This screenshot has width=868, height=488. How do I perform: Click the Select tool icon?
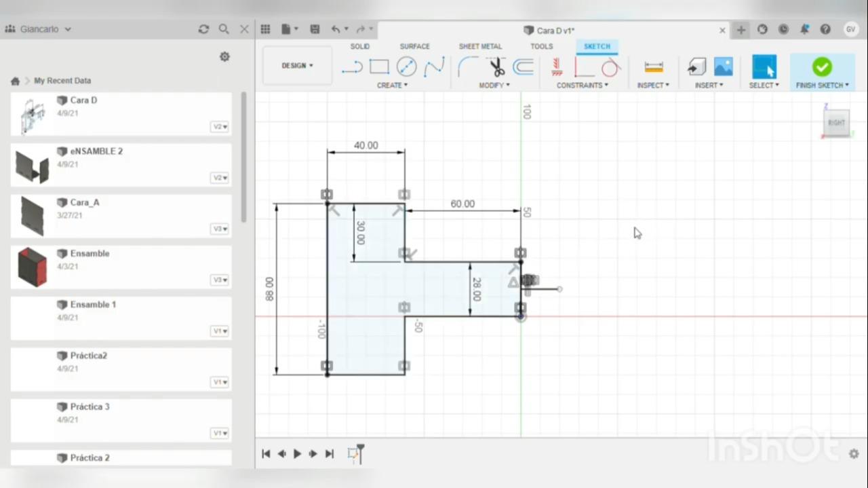764,67
